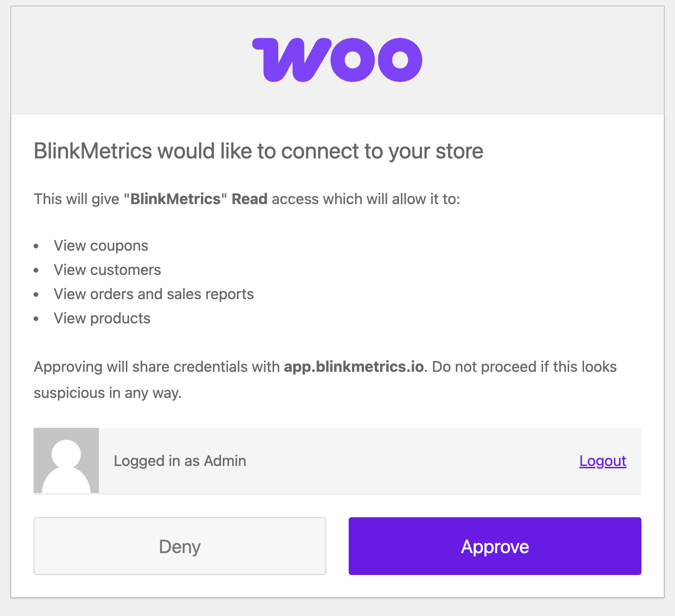The width and height of the screenshot is (675, 616).
Task: Log out using the Logout link
Action: 602,461
